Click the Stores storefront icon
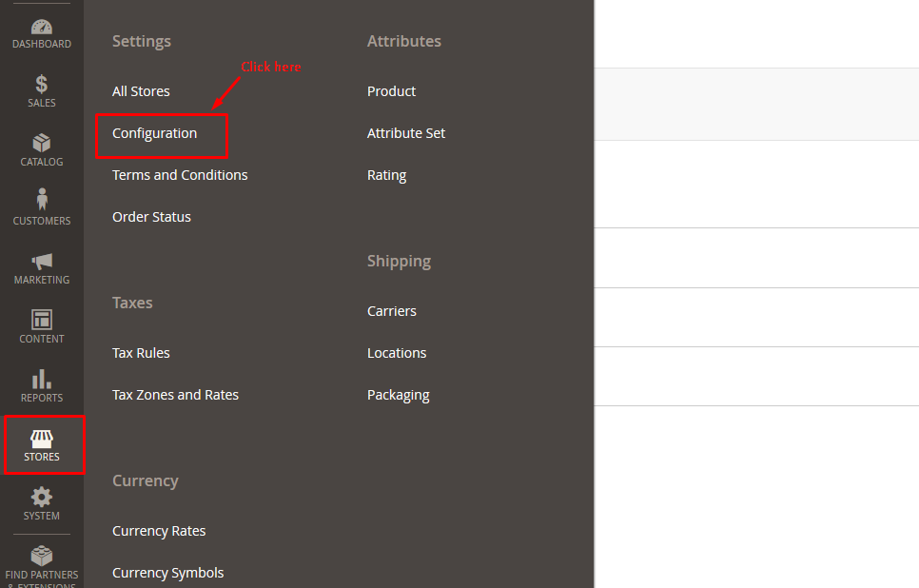 tap(42, 439)
